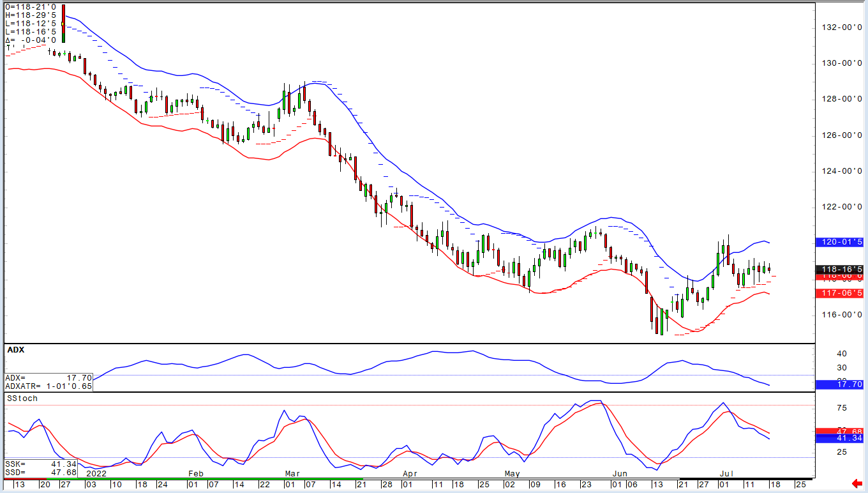Click the H=118-29'5 high price readout
This screenshot has height=493, width=868.
click(x=31, y=15)
